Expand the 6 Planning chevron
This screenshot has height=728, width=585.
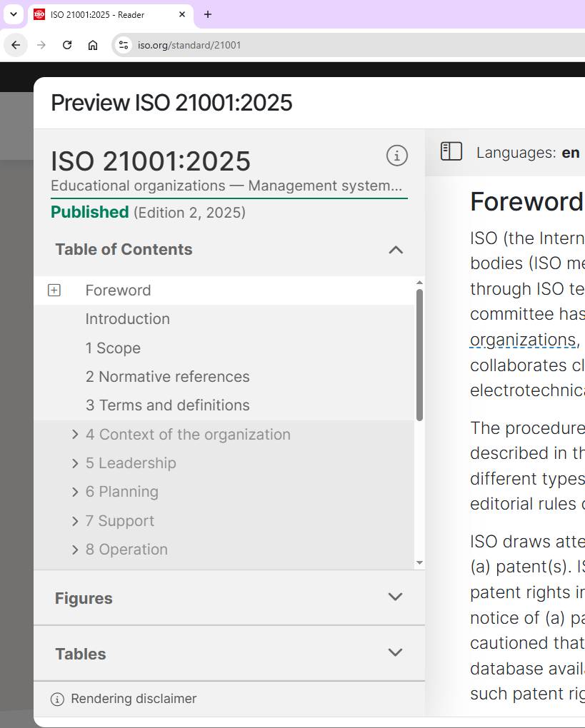click(75, 492)
